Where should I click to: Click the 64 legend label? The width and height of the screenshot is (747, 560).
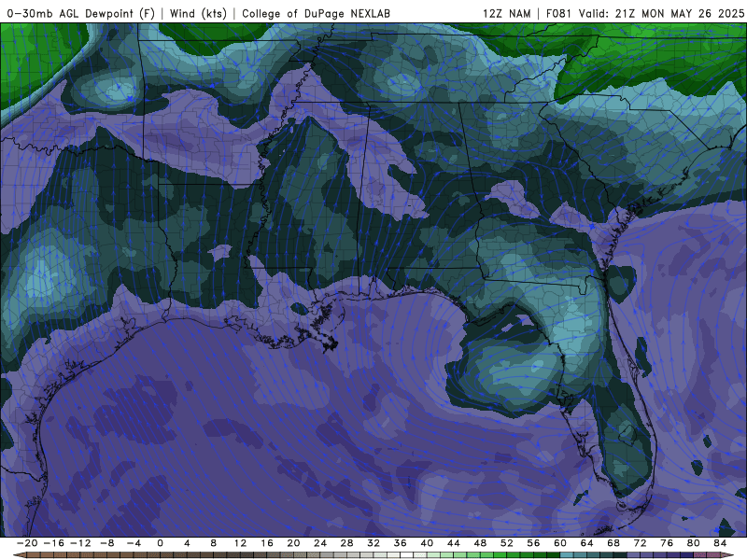[x=587, y=543]
